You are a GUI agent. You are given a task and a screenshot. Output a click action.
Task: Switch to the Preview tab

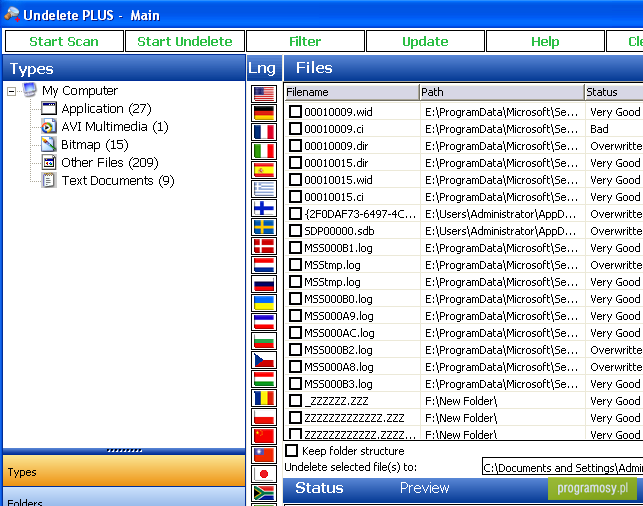coord(424,488)
